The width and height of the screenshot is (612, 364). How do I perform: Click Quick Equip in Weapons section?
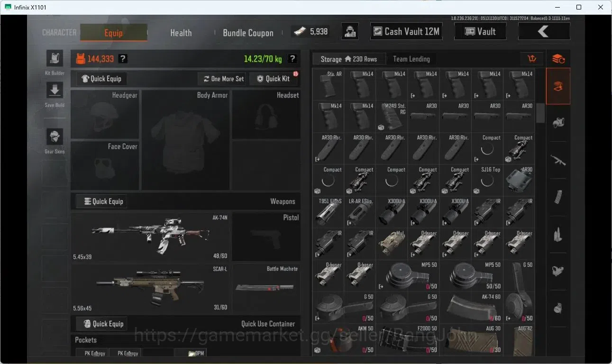[101, 201]
